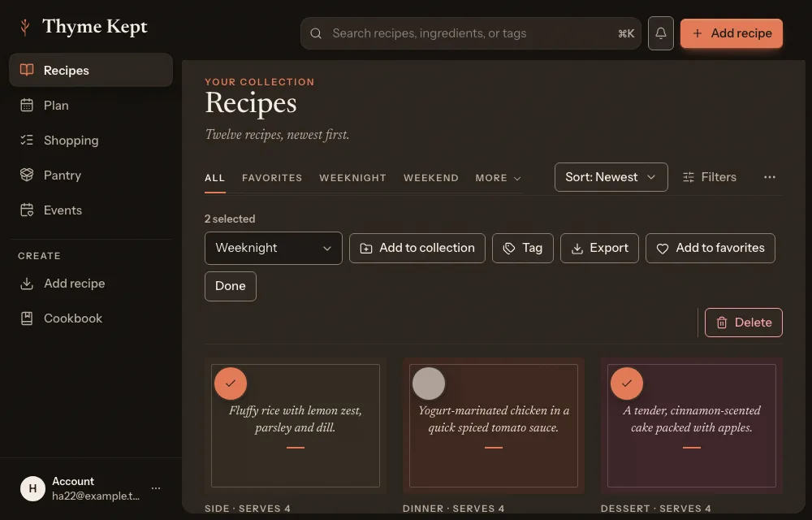Select the yogurt-marinated chicken recipe
The width and height of the screenshot is (812, 520).
(429, 383)
